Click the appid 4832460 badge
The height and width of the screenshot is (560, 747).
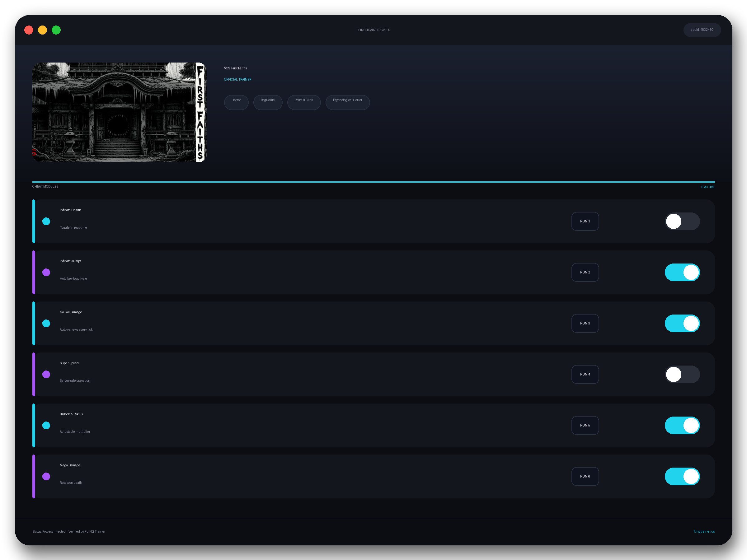(702, 30)
